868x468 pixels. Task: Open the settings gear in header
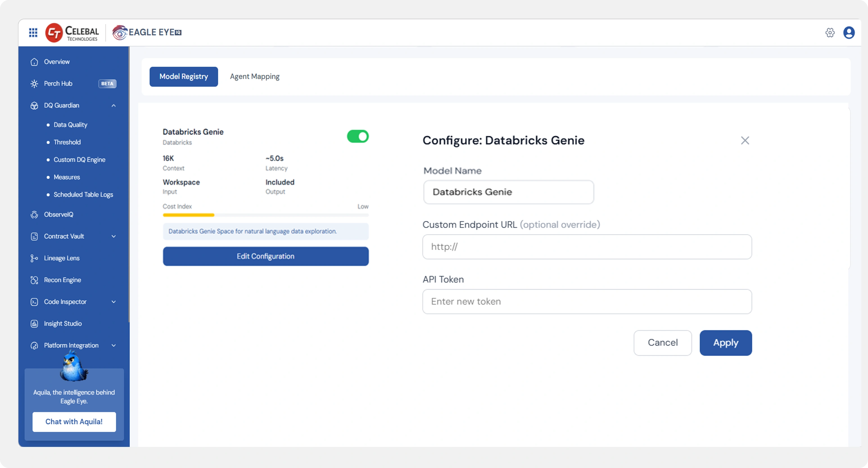830,32
